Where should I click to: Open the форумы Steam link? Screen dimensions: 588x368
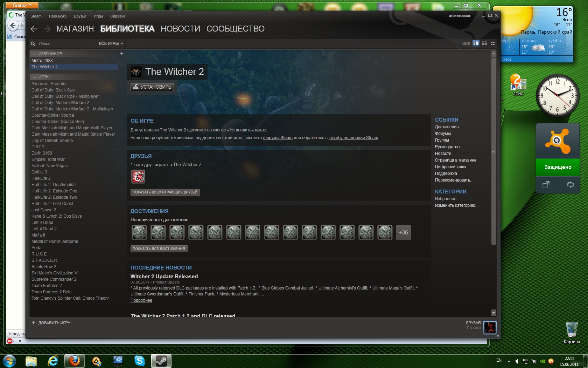pyautogui.click(x=278, y=138)
